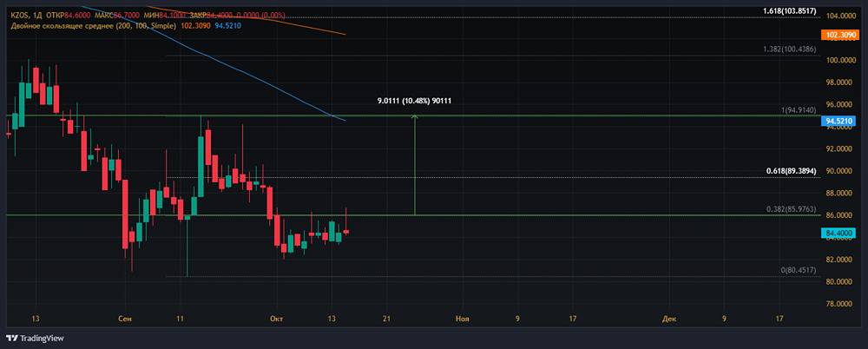Click the Дек label on time axis
The width and height of the screenshot is (868, 349).
point(668,319)
